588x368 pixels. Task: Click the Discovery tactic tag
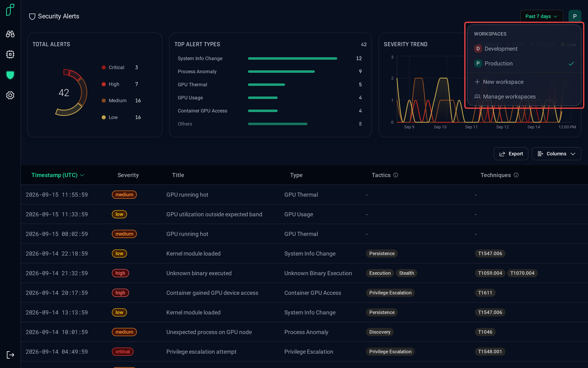point(380,332)
